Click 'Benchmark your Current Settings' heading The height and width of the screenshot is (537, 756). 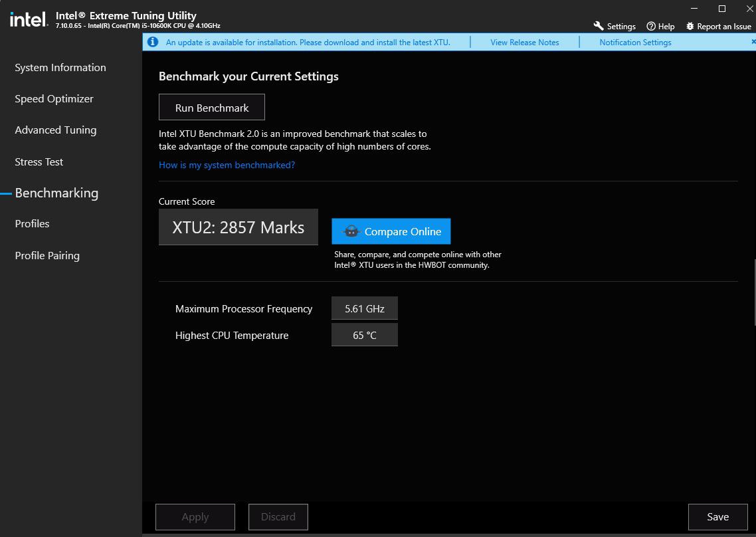248,76
